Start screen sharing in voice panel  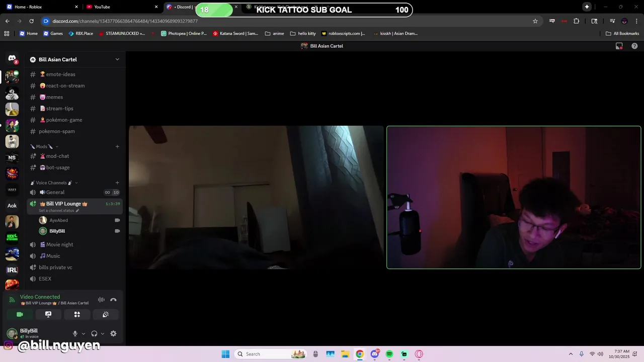[48, 314]
